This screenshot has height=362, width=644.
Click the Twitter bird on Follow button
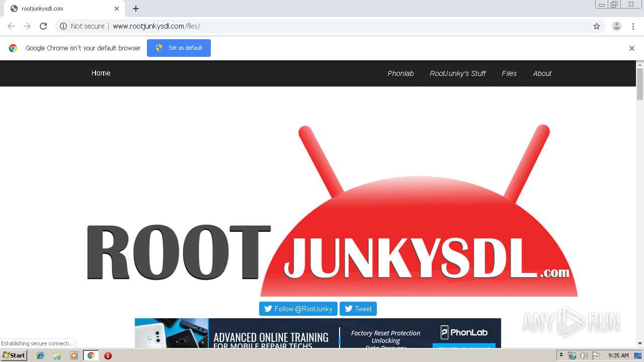268,309
